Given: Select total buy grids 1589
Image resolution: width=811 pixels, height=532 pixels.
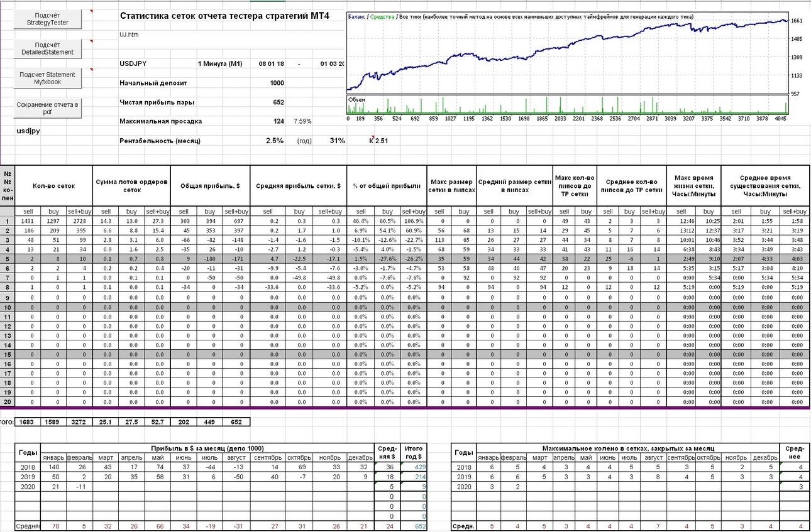Looking at the screenshot, I should pyautogui.click(x=53, y=422).
